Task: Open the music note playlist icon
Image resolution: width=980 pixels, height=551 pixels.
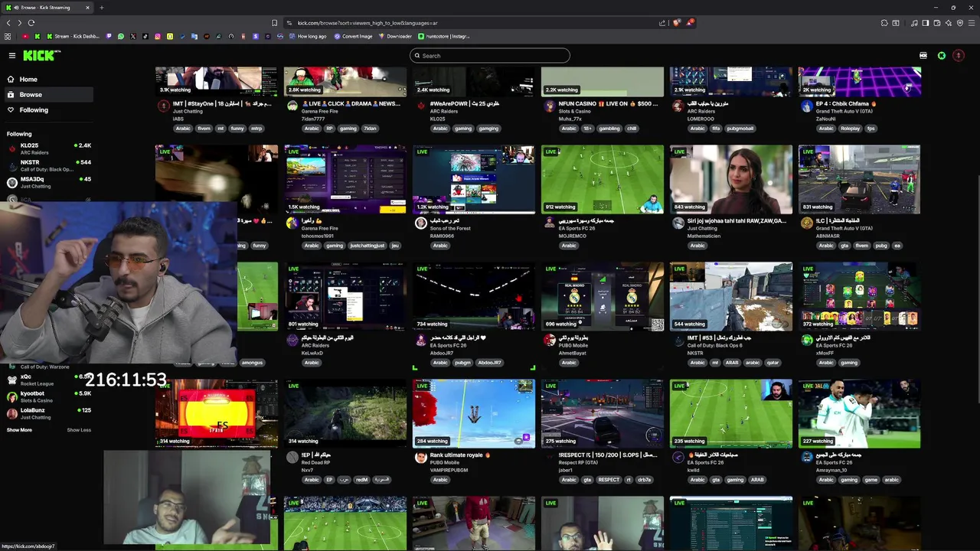Action: 914,23
